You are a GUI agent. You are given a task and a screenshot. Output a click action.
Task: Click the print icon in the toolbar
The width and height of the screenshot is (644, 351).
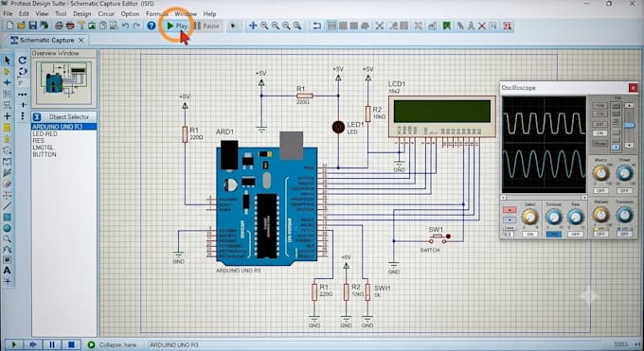pyautogui.click(x=59, y=26)
